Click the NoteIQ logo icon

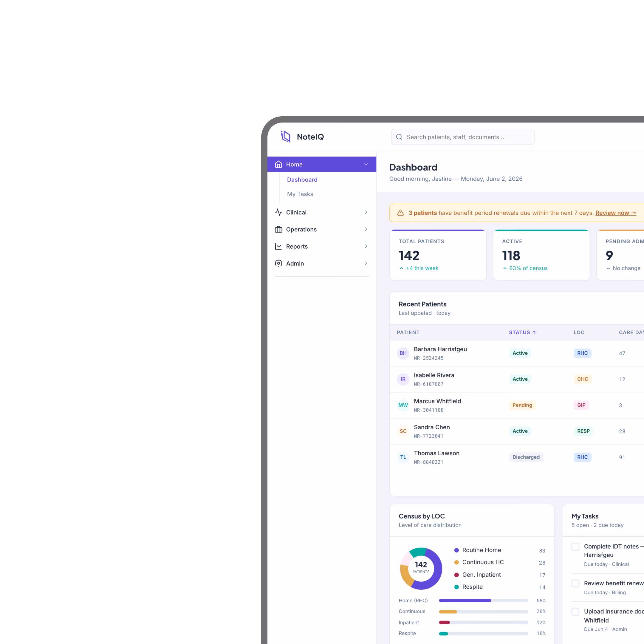286,137
